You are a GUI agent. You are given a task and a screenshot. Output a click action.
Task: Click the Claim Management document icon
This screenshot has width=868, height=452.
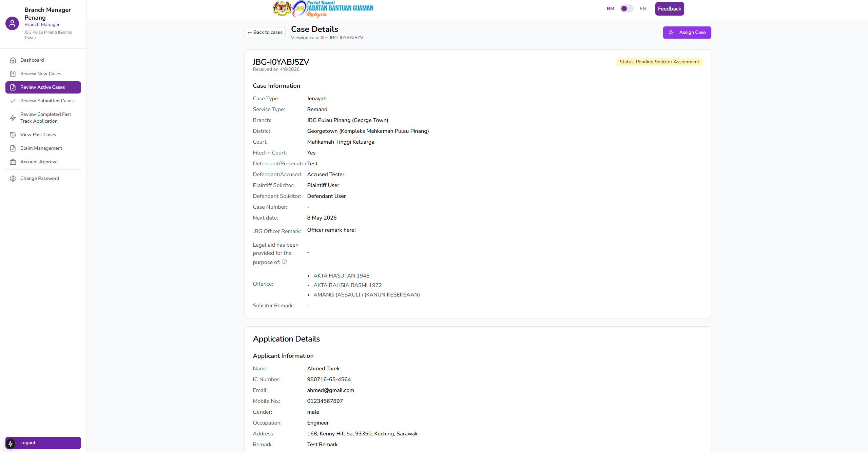pyautogui.click(x=13, y=148)
